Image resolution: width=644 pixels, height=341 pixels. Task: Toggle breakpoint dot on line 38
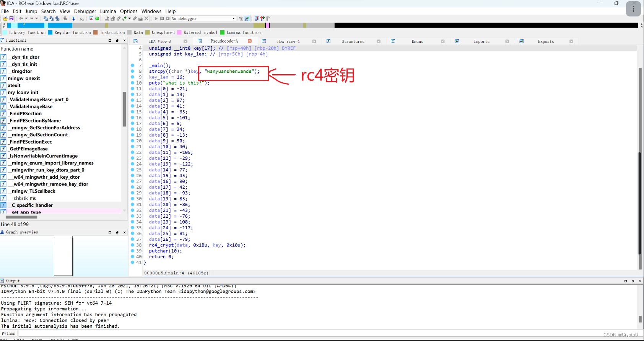[x=133, y=245]
